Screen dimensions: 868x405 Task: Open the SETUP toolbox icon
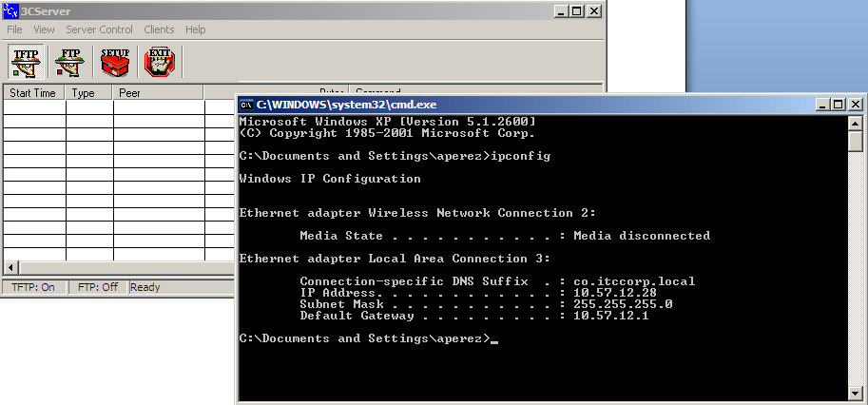115,62
